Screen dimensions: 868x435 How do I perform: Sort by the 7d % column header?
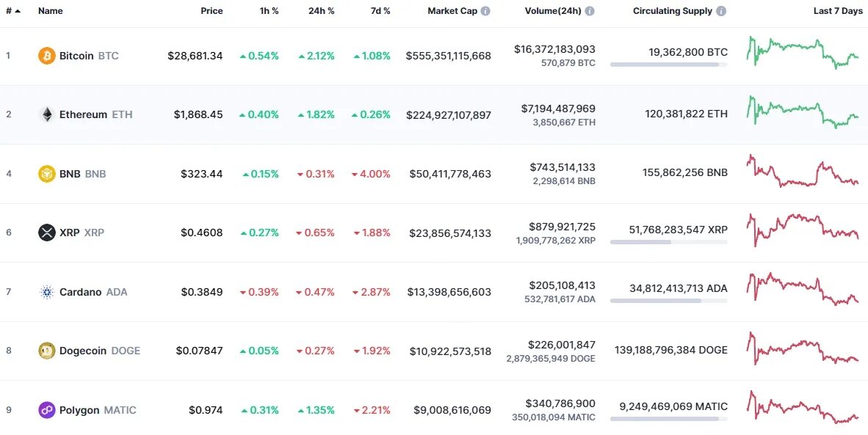379,11
